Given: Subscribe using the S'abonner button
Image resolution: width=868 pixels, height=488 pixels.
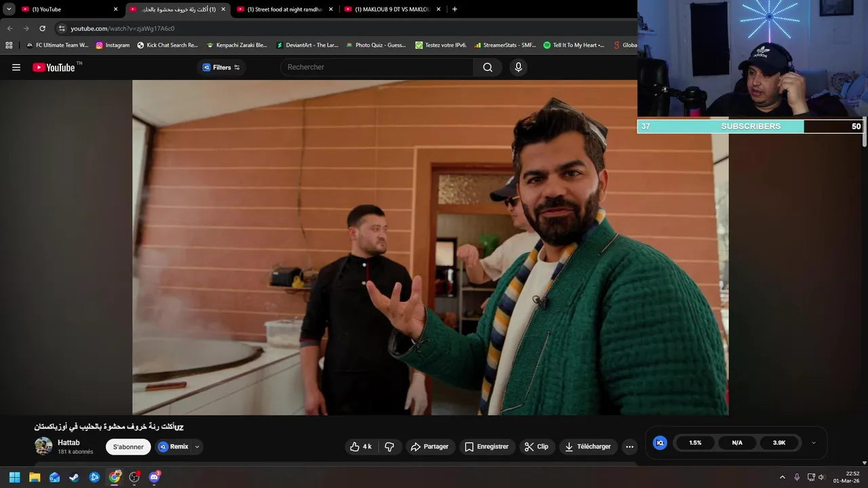Looking at the screenshot, I should tap(128, 447).
